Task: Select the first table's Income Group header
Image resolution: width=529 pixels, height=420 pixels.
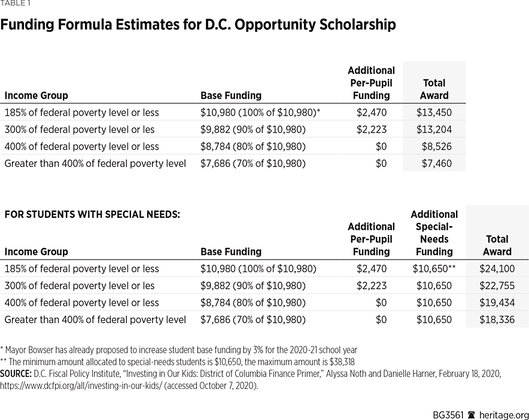Action: (x=37, y=96)
